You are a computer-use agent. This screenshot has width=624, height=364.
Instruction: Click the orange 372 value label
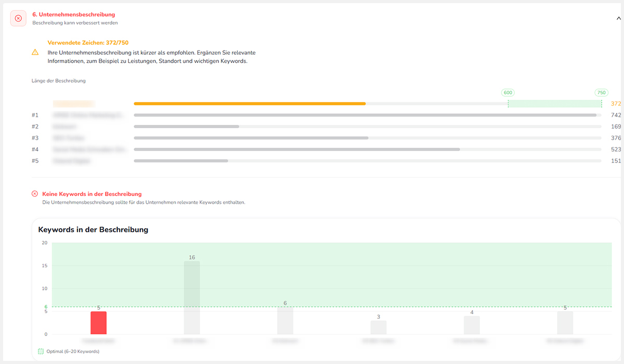click(x=616, y=103)
